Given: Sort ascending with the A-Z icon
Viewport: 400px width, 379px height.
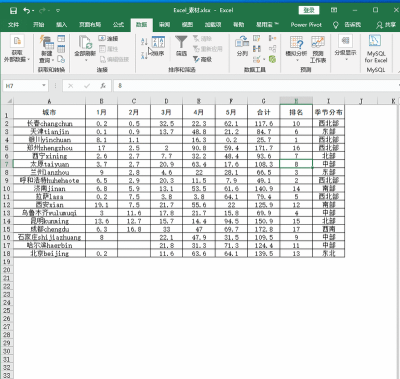Looking at the screenshot, I should coord(144,42).
